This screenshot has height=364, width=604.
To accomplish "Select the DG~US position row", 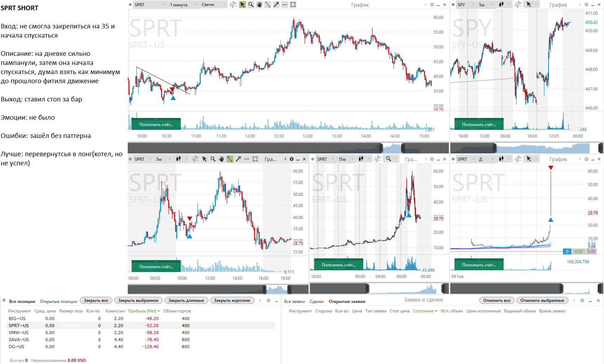I will click(141, 346).
